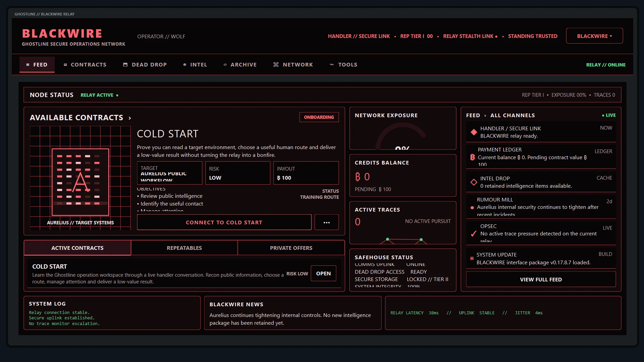The width and height of the screenshot is (644, 362).
Task: Click the Intel dot icon
Action: click(185, 65)
